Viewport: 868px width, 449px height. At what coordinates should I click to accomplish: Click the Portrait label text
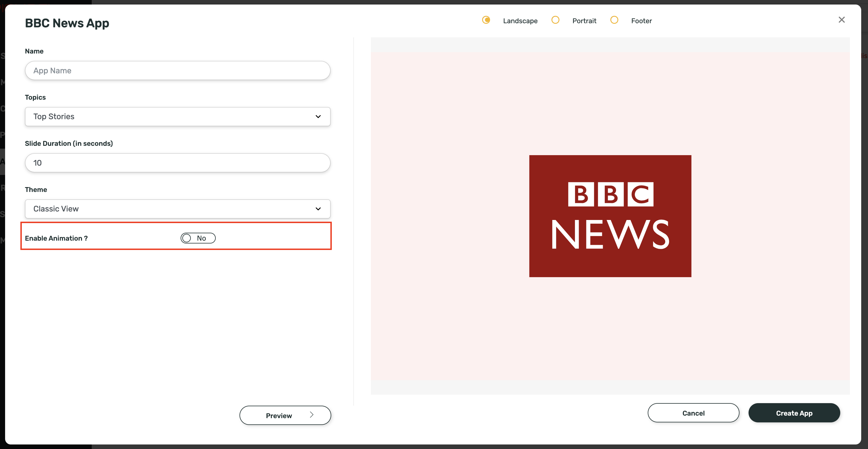point(584,21)
